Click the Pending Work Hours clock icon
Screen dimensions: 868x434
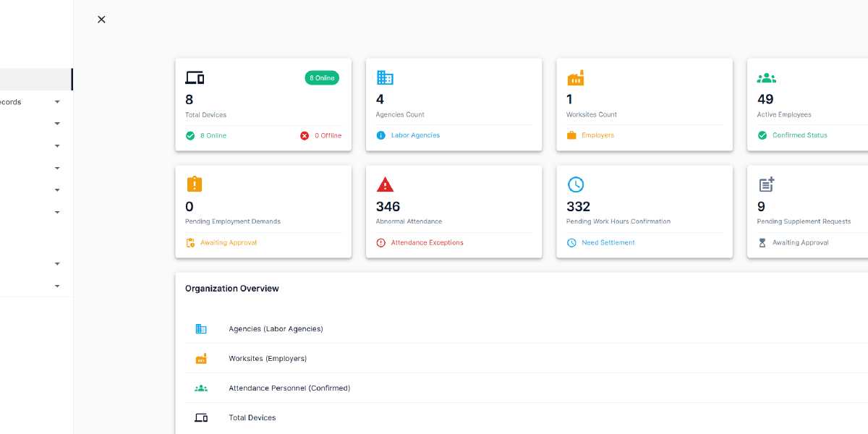pos(575,184)
